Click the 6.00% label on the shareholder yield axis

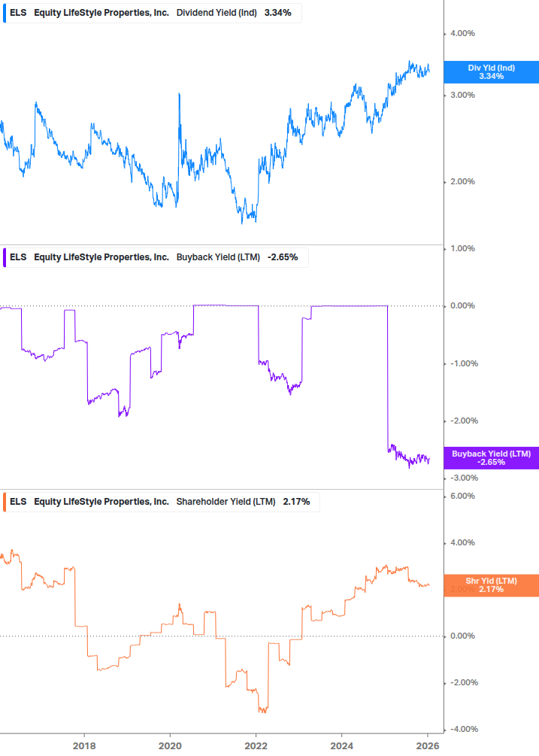tap(462, 496)
